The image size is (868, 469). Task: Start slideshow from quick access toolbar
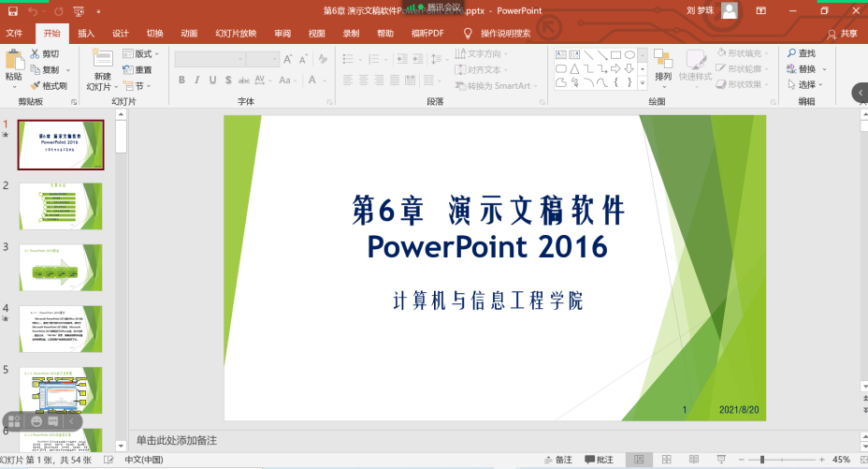[x=79, y=11]
